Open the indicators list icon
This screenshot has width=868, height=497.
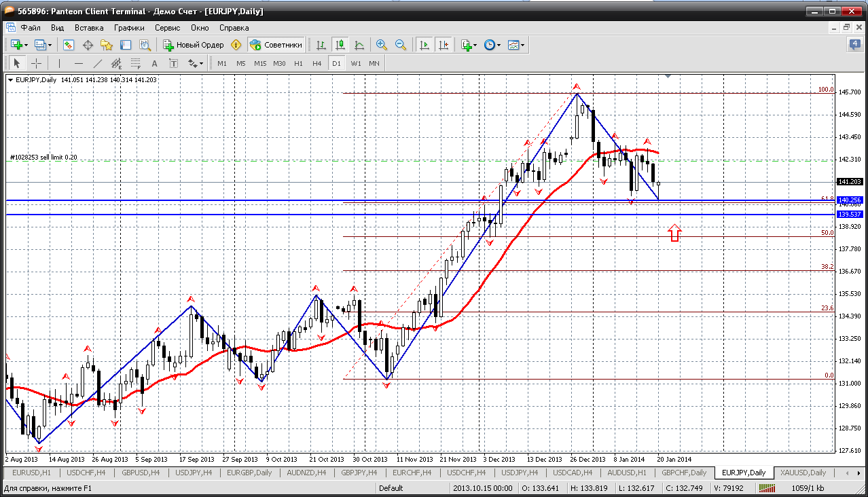(x=466, y=45)
